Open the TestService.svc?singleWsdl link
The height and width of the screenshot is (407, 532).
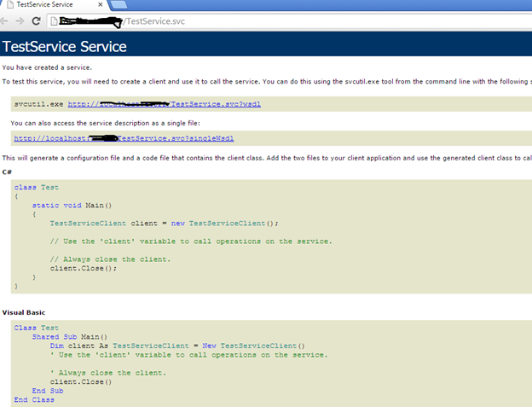124,138
